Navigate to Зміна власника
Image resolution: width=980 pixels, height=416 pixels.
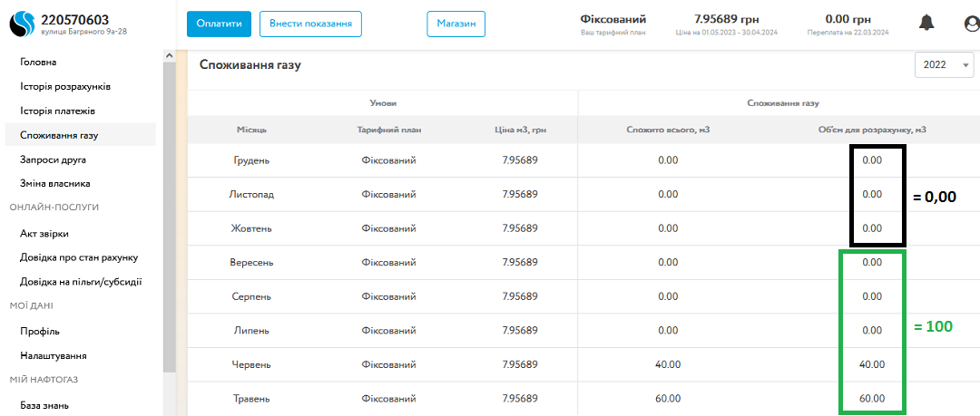tap(55, 183)
